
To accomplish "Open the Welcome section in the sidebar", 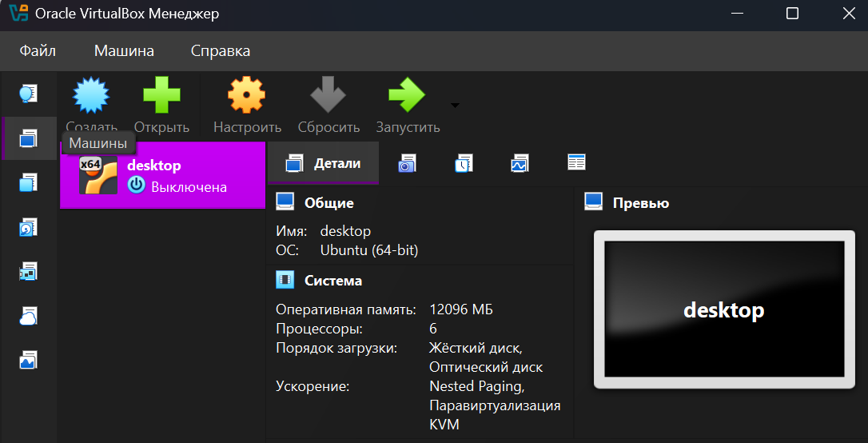I will [28, 94].
